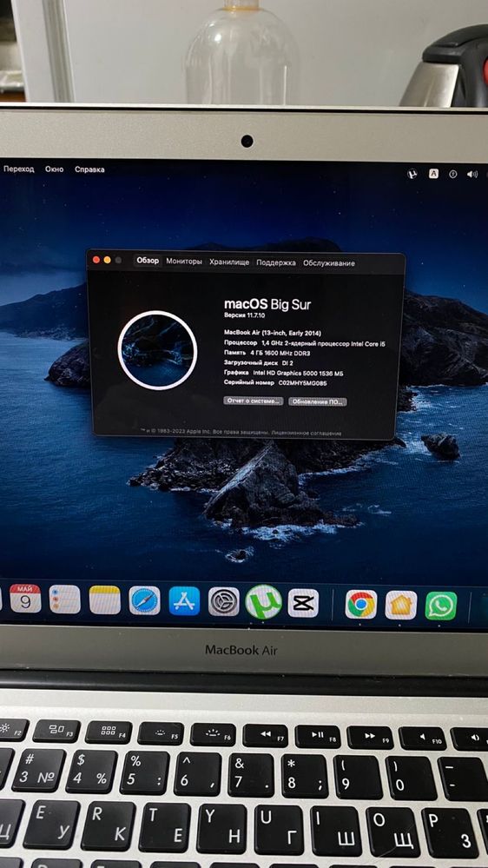The image size is (488, 868).
Task: Switch to the Мониторы tab
Action: click(184, 262)
